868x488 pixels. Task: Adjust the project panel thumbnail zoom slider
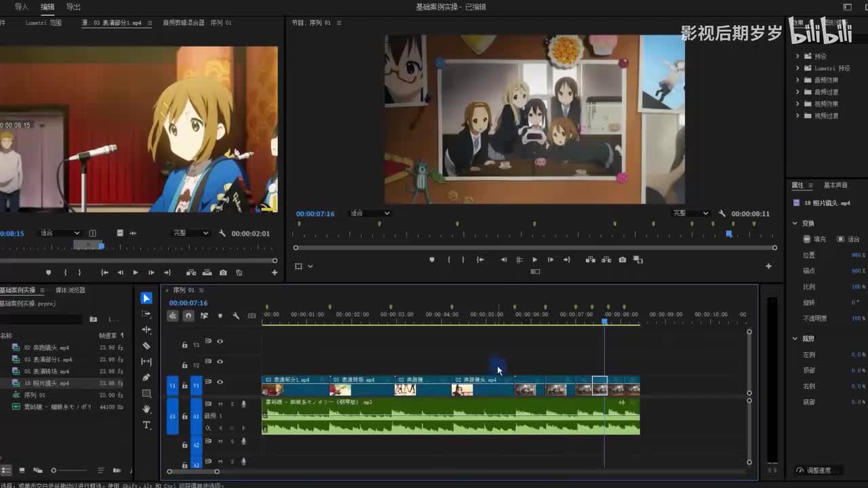[70, 470]
